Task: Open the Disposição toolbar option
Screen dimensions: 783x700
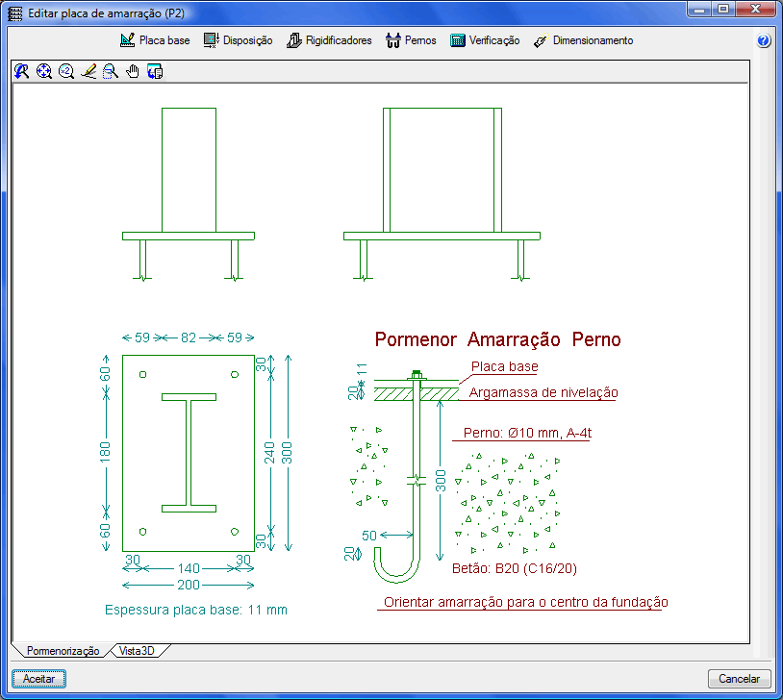Action: tap(238, 40)
